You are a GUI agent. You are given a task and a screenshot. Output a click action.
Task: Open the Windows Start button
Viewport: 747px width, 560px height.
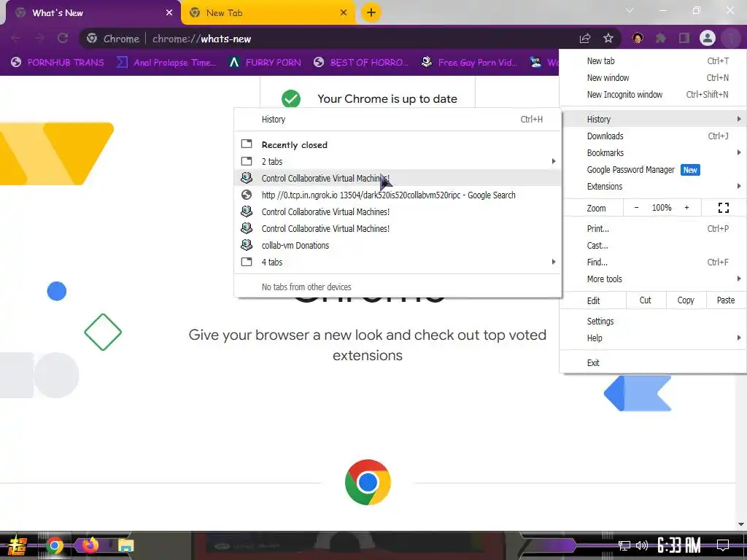[x=18, y=545]
